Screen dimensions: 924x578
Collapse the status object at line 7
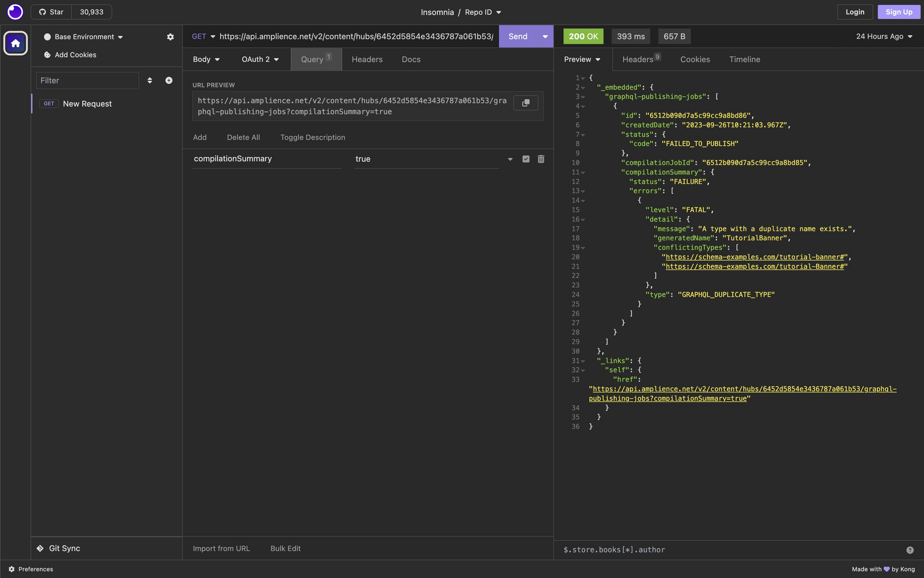[583, 135]
